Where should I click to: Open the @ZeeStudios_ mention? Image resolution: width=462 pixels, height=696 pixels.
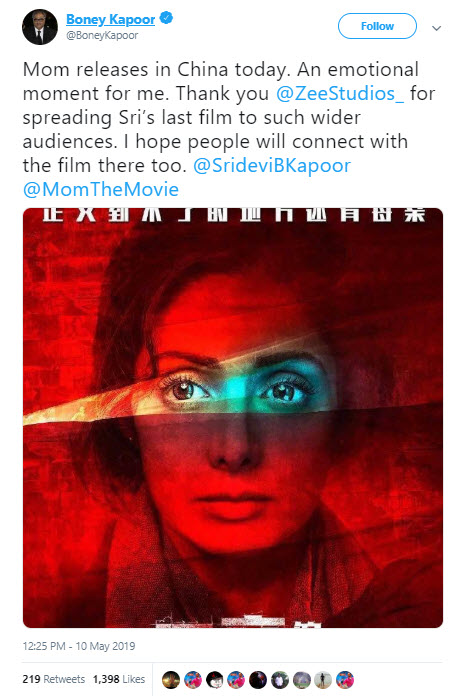click(x=340, y=94)
